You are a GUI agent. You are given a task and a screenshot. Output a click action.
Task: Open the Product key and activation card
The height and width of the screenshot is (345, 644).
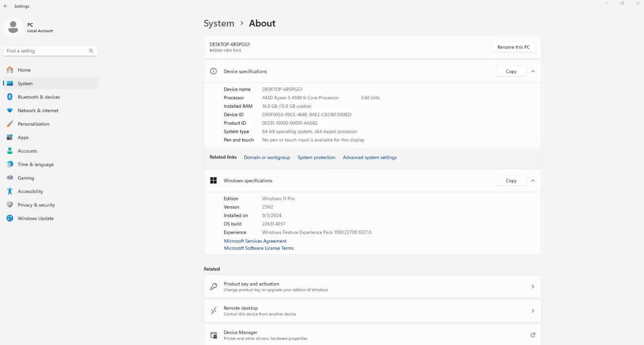pyautogui.click(x=372, y=287)
